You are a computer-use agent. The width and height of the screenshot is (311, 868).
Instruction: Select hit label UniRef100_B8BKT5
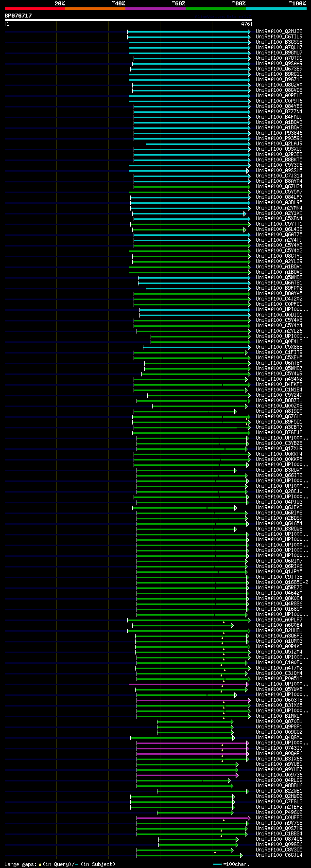point(279,159)
